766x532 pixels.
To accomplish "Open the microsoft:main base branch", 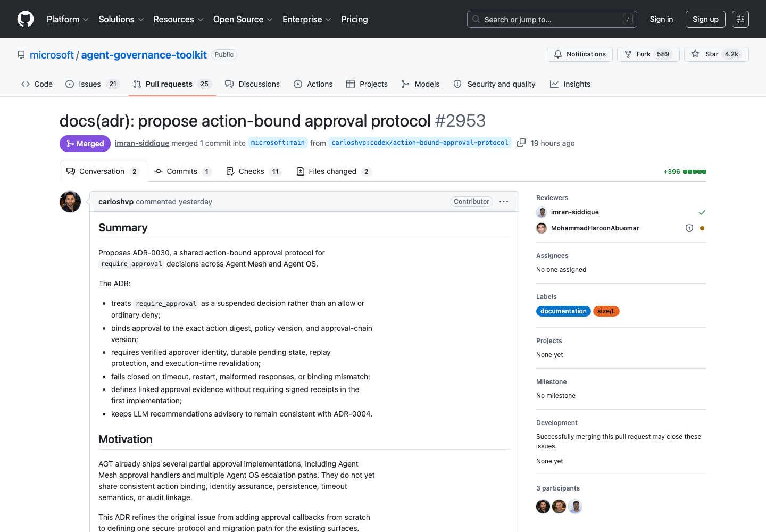I will point(278,143).
